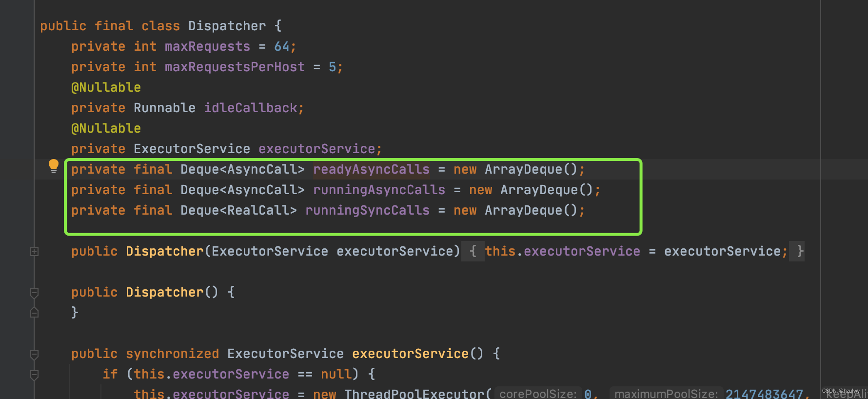Viewport: 868px width, 399px height.
Task: Click the ExecutorService parameter type in the constructor
Action: [x=270, y=251]
